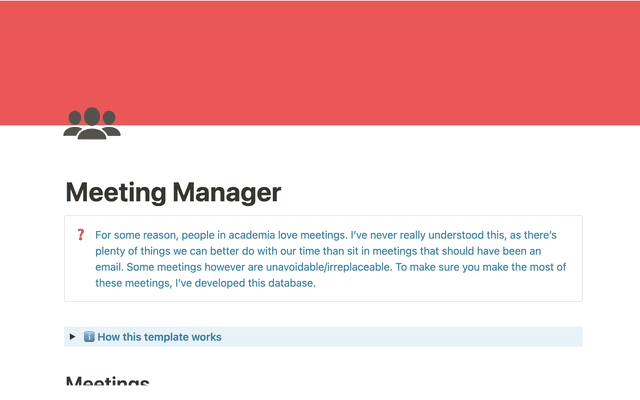
Task: Click blank right side of blue toggle block
Action: 450,337
